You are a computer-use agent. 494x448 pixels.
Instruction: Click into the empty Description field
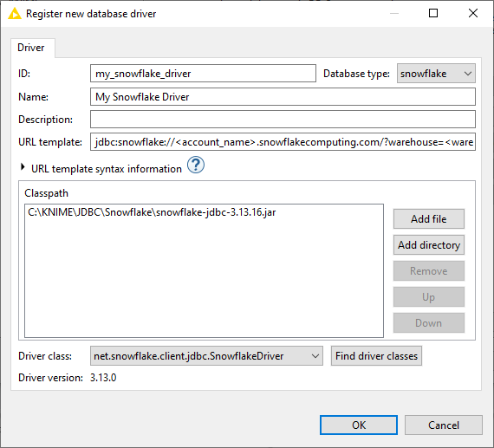click(x=283, y=119)
